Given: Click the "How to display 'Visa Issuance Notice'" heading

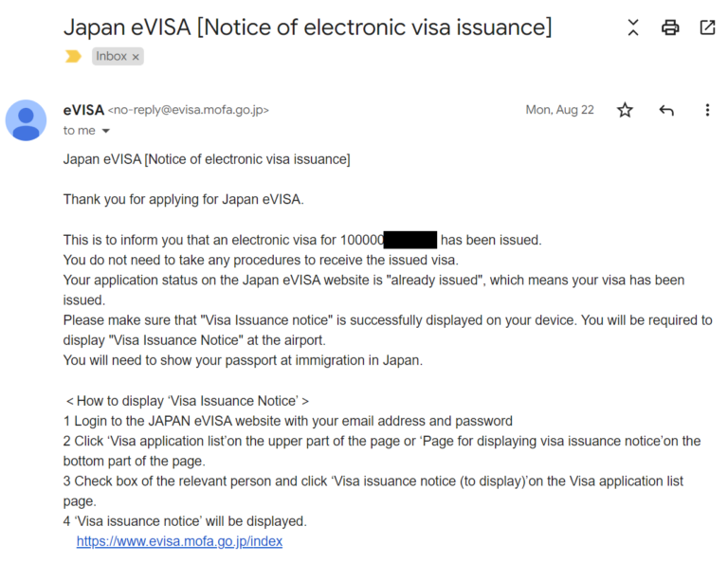Looking at the screenshot, I should [x=187, y=401].
